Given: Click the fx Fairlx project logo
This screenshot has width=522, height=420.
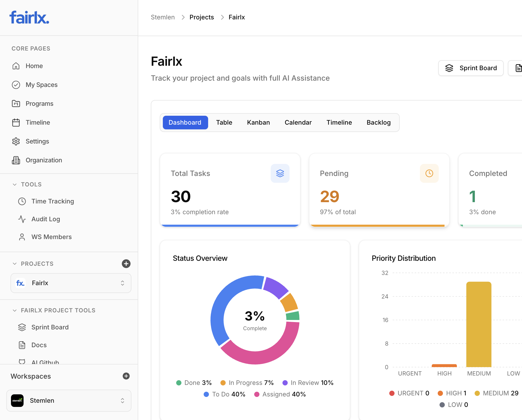Looking at the screenshot, I should click(20, 283).
